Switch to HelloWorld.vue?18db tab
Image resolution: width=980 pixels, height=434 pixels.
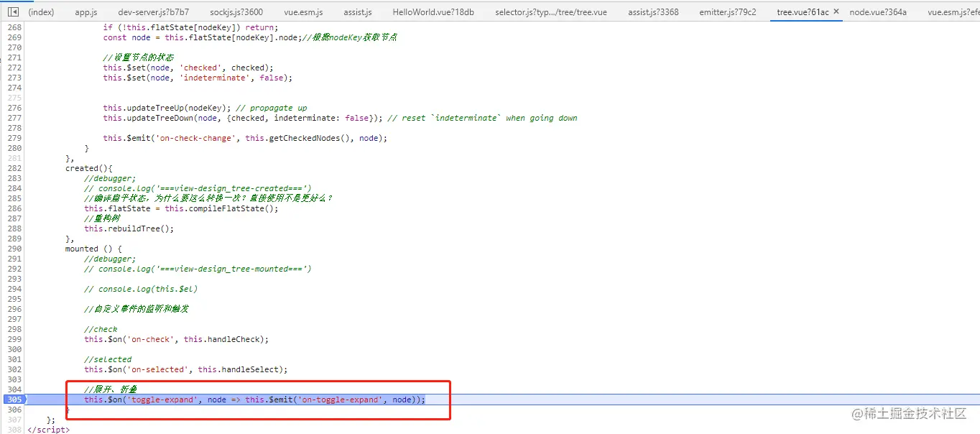[433, 12]
